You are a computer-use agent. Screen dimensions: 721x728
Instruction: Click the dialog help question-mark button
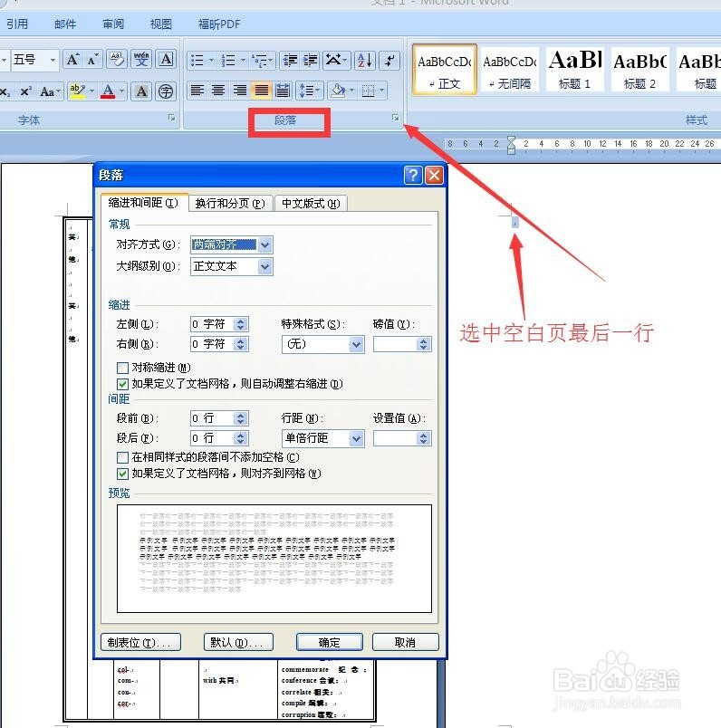tap(413, 176)
